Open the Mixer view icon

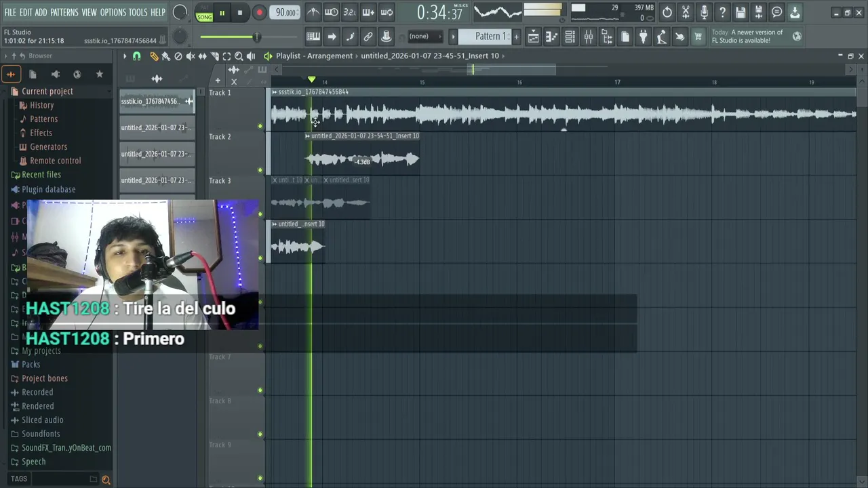(x=589, y=37)
